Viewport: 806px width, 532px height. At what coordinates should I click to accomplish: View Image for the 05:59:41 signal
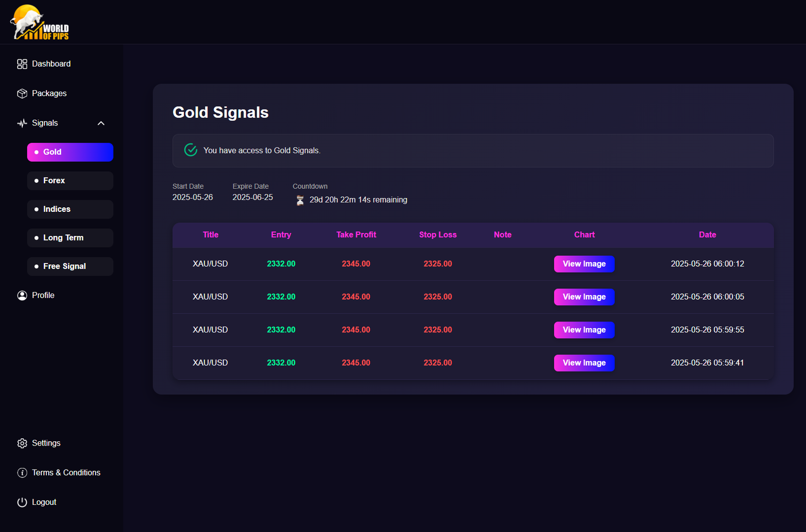pyautogui.click(x=584, y=363)
